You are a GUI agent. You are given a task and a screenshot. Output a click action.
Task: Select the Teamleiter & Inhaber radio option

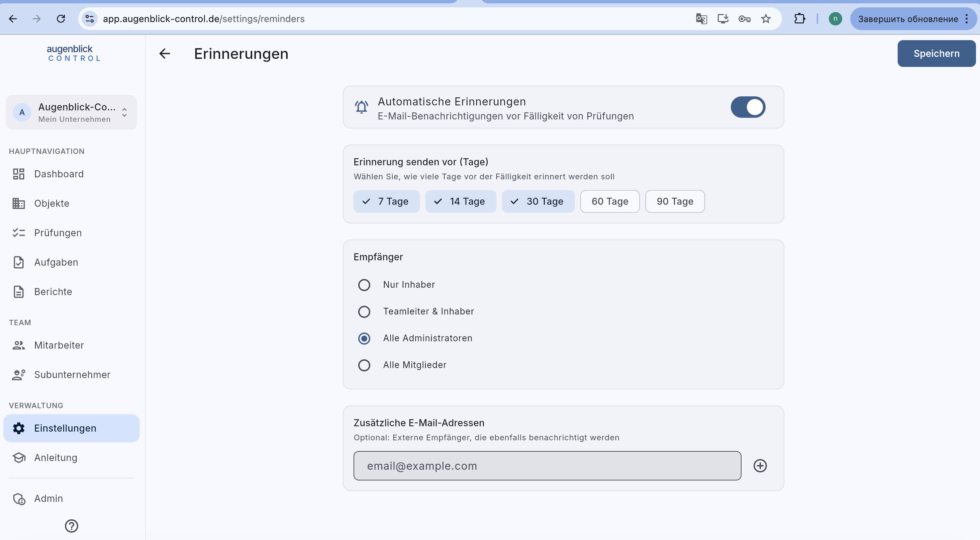[x=364, y=312]
